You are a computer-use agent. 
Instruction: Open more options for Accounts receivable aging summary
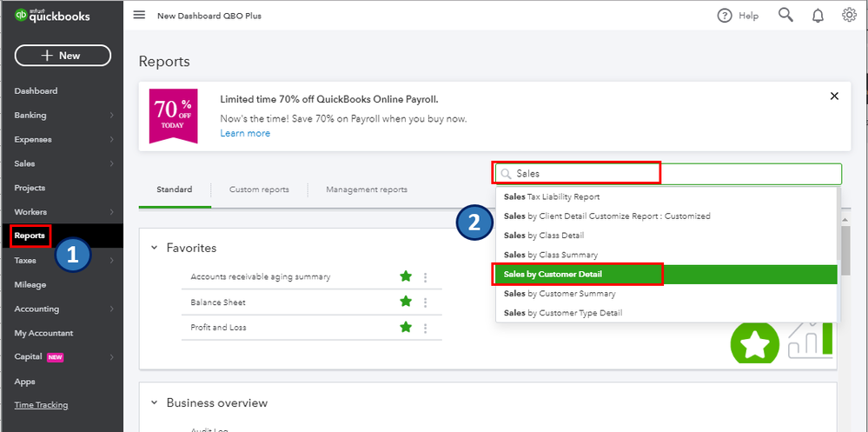point(425,277)
